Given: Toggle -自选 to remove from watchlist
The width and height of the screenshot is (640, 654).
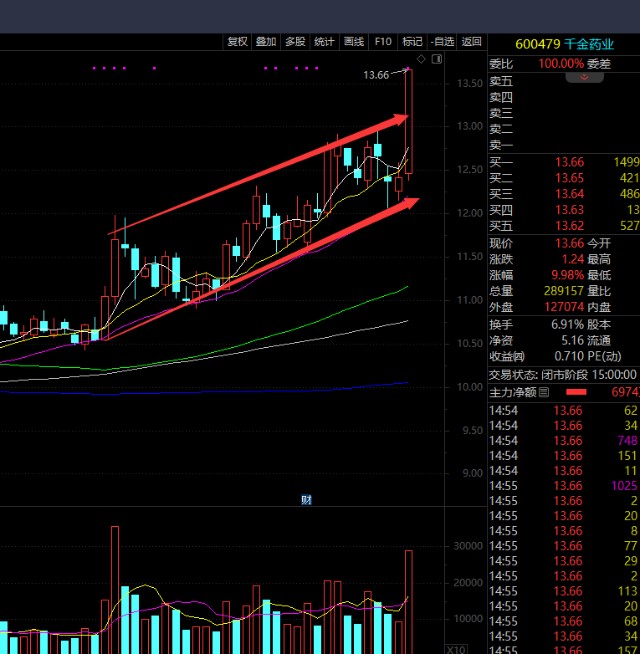Looking at the screenshot, I should click(x=443, y=42).
